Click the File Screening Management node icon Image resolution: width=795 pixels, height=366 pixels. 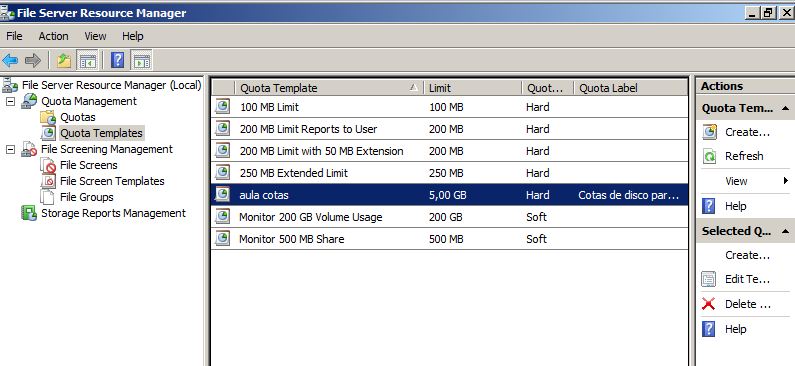(29, 150)
